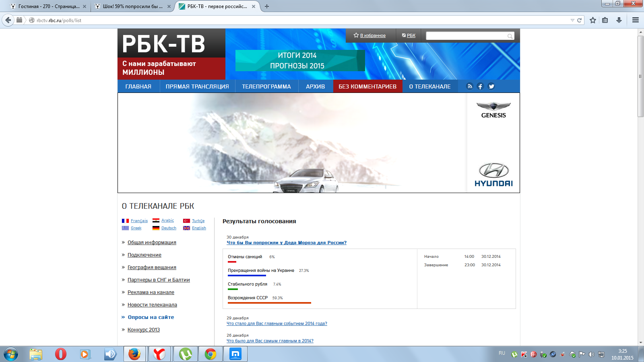644x362 pixels.
Task: Switch language to Français
Action: coord(139,221)
